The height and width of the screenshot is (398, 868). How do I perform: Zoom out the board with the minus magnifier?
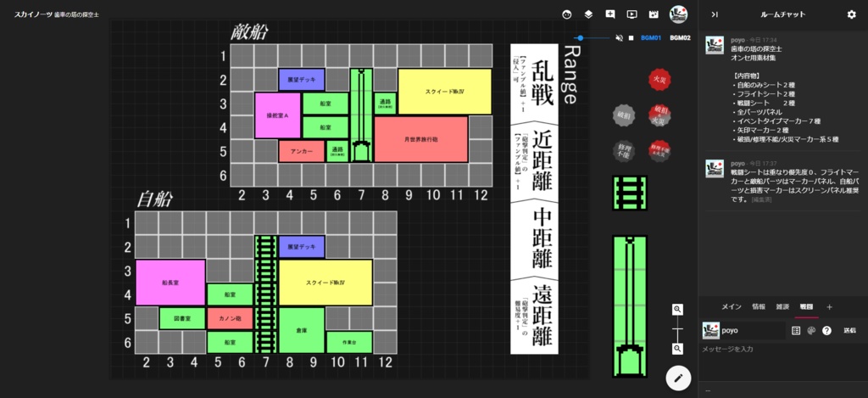[677, 349]
